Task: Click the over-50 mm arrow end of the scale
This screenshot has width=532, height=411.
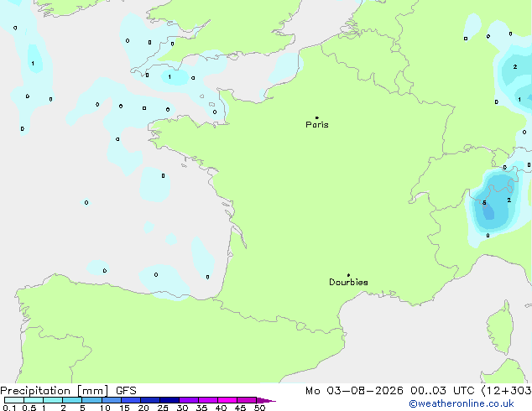Action: pyautogui.click(x=266, y=400)
